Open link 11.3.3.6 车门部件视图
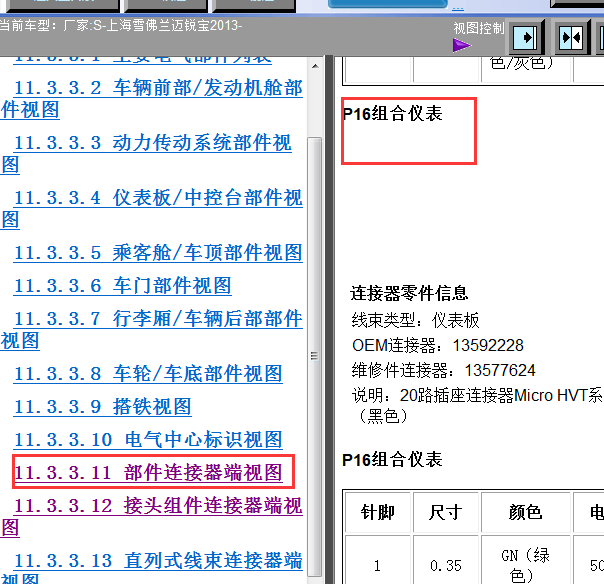 pos(122,286)
